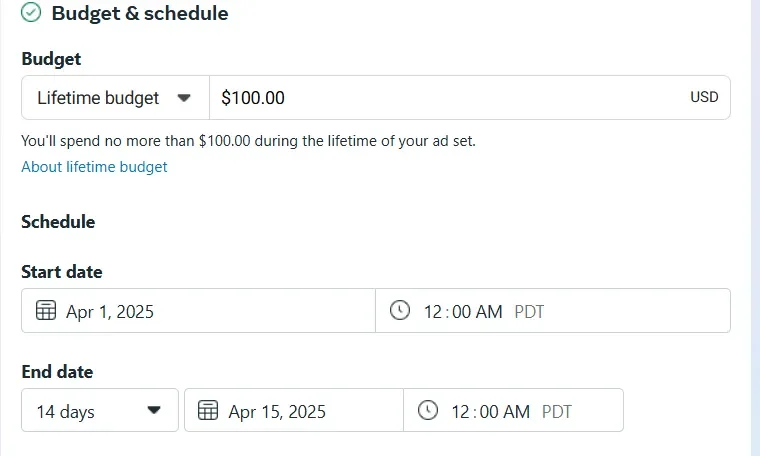Click the USD currency label

(x=704, y=98)
